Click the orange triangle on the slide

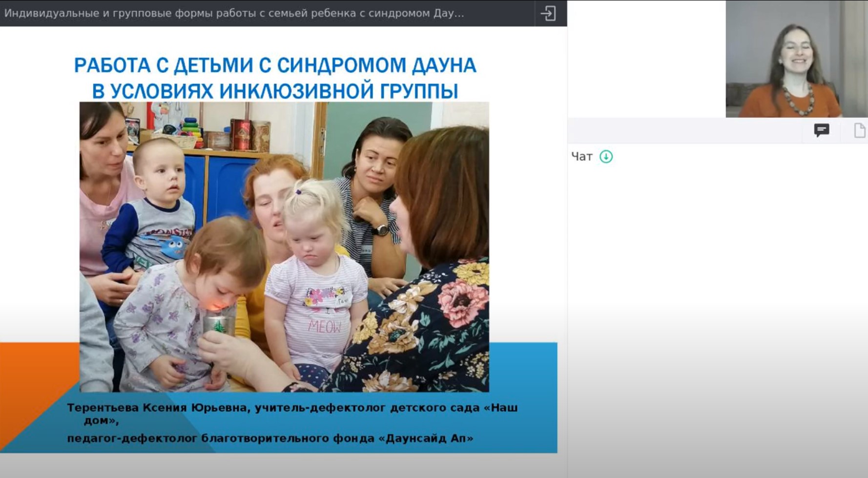pos(29,386)
